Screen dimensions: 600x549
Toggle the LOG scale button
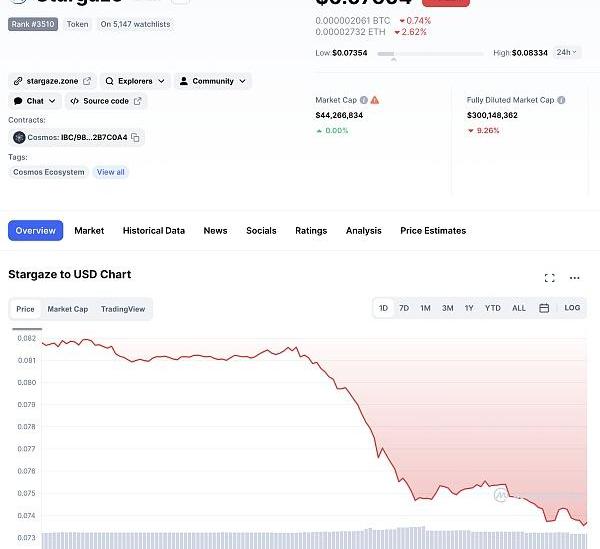click(572, 308)
